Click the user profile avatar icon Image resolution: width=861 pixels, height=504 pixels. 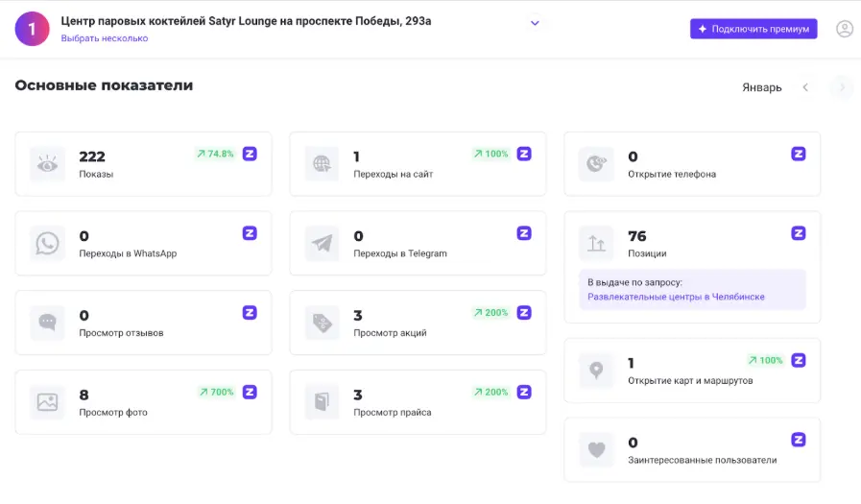pos(845,29)
